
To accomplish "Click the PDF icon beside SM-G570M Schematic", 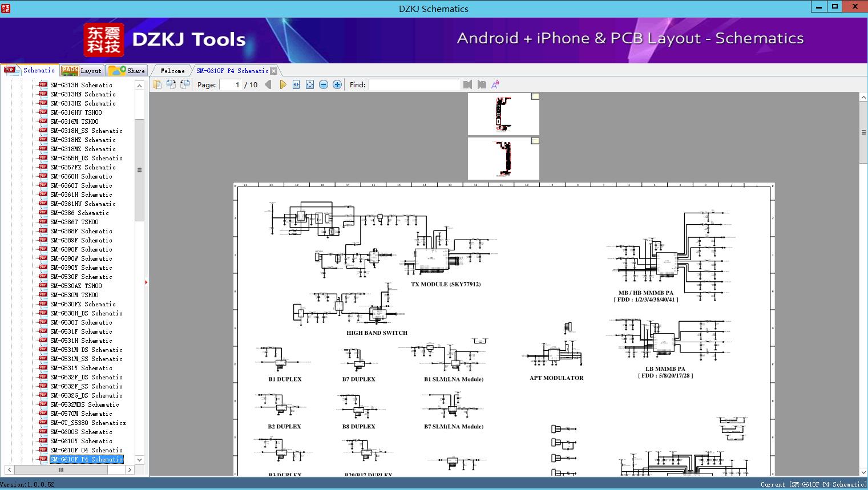I will (43, 413).
